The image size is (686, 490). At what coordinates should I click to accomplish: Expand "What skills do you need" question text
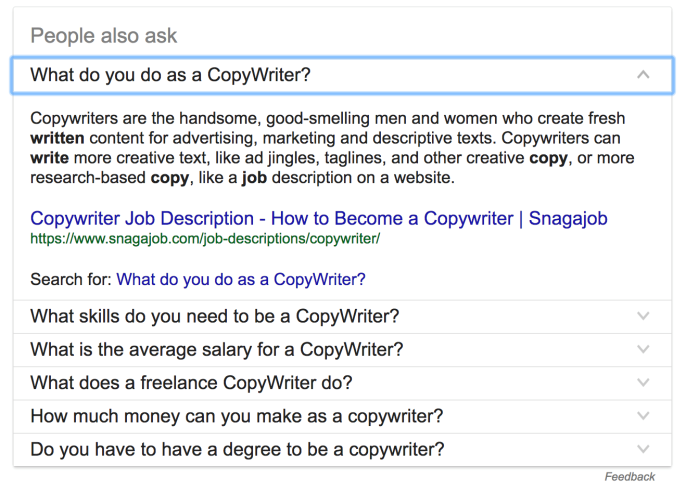click(215, 317)
